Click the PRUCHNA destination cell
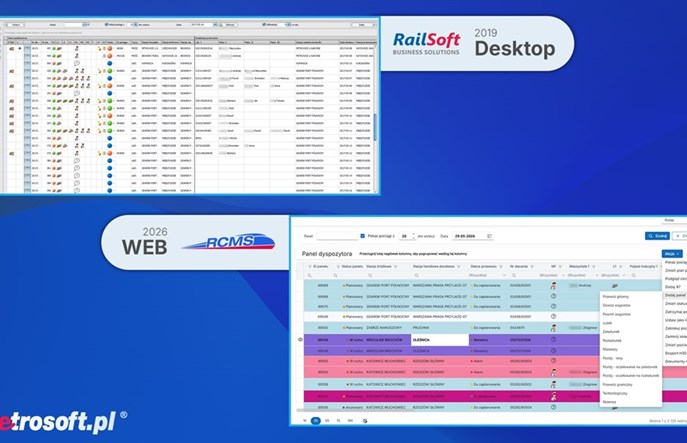This screenshot has width=687, height=443. [439, 328]
